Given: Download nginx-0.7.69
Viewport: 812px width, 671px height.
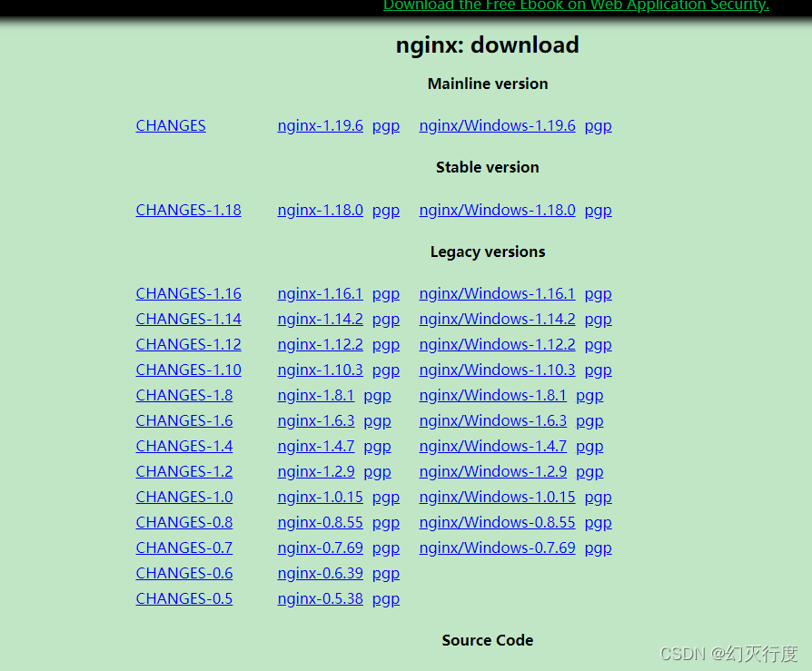Looking at the screenshot, I should coord(320,548).
